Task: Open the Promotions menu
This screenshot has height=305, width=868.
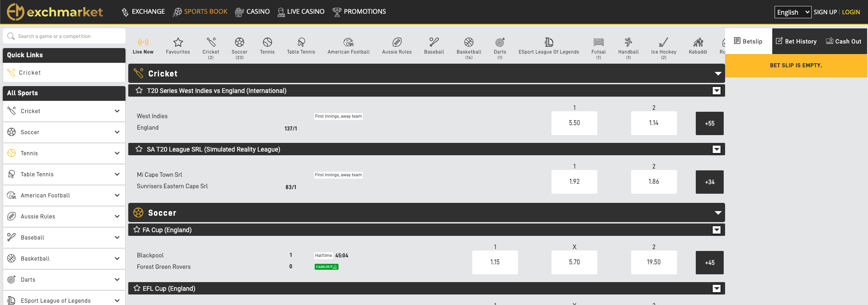Action: pyautogui.click(x=359, y=12)
